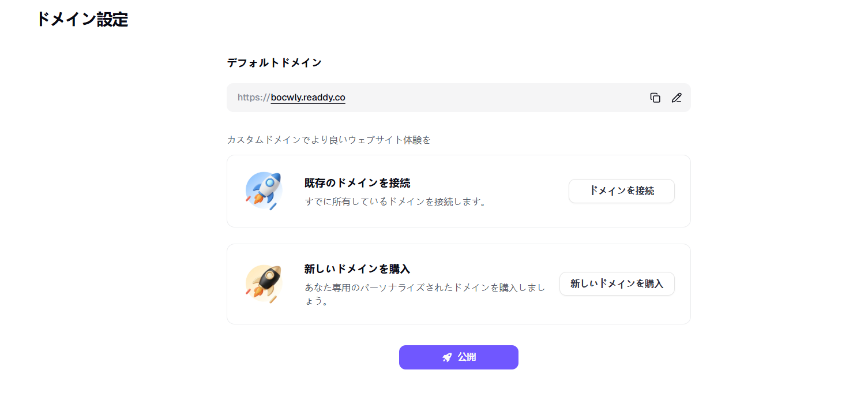
Task: Select the 新しいドメインを購入 card heading
Action: tap(357, 269)
